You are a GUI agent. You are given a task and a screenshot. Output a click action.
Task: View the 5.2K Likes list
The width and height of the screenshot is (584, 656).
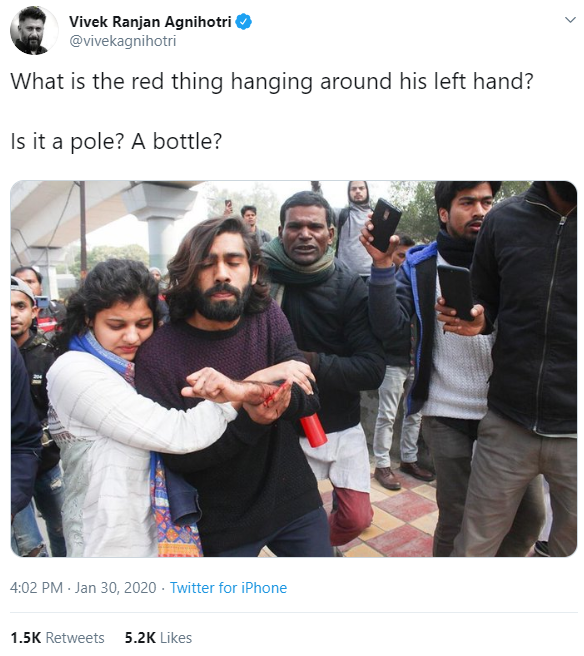coord(158,638)
